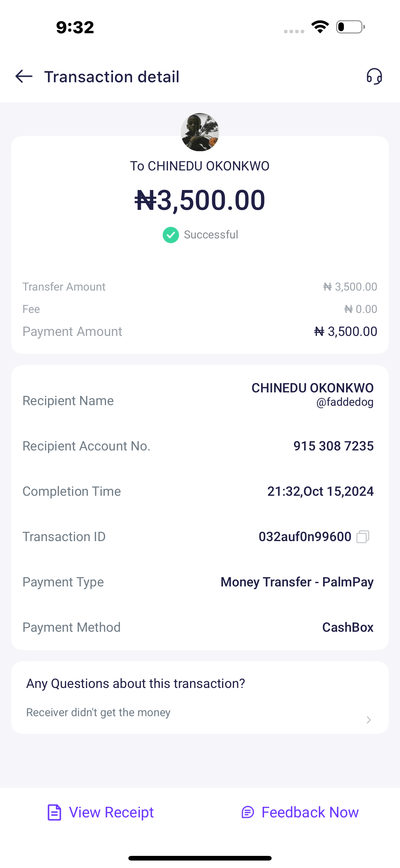Open recipient's profile photo
Image resolution: width=400 pixels, height=868 pixels.
200,132
